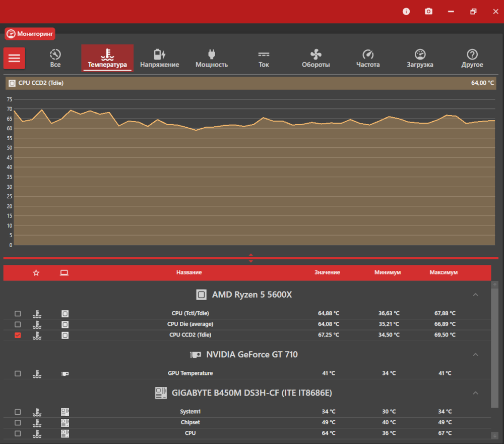Open the Частота tab
This screenshot has height=444, width=504.
368,58
